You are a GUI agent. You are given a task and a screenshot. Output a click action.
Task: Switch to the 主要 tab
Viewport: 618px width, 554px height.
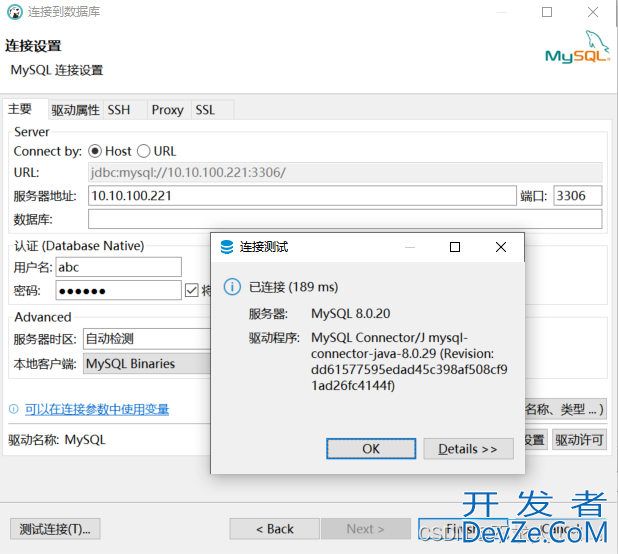25,109
